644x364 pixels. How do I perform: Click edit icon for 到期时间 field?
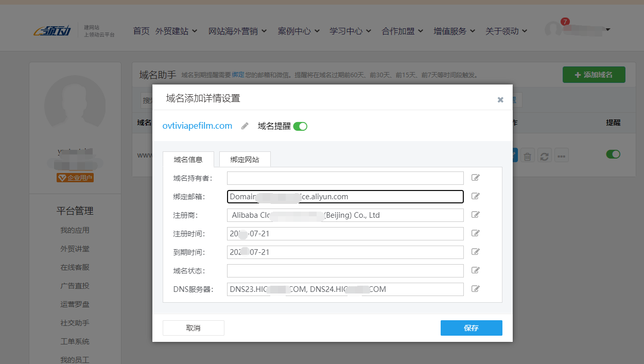click(476, 252)
